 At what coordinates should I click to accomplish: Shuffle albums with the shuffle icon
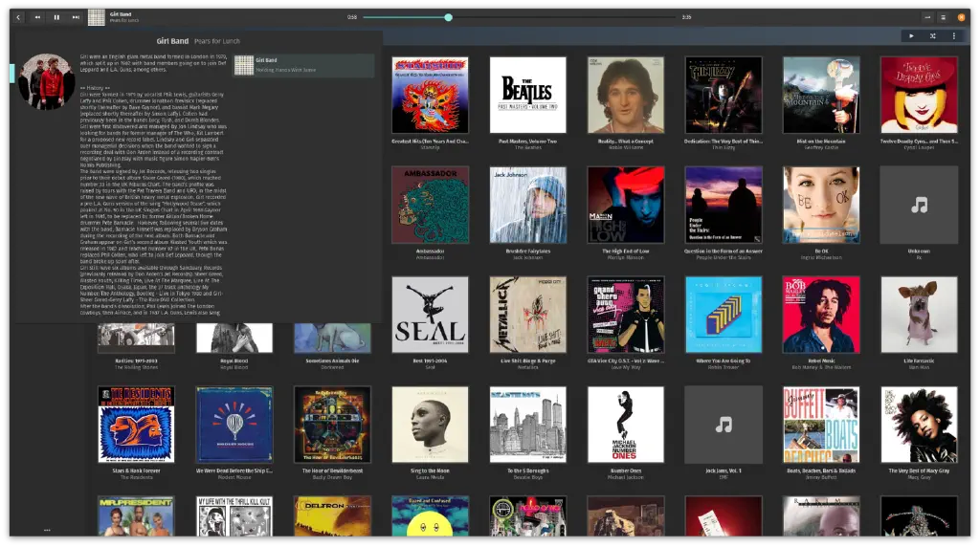pos(932,36)
